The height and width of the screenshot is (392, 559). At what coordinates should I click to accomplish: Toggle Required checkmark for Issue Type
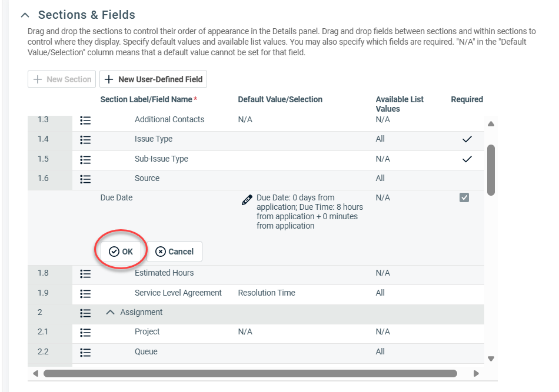click(x=467, y=139)
